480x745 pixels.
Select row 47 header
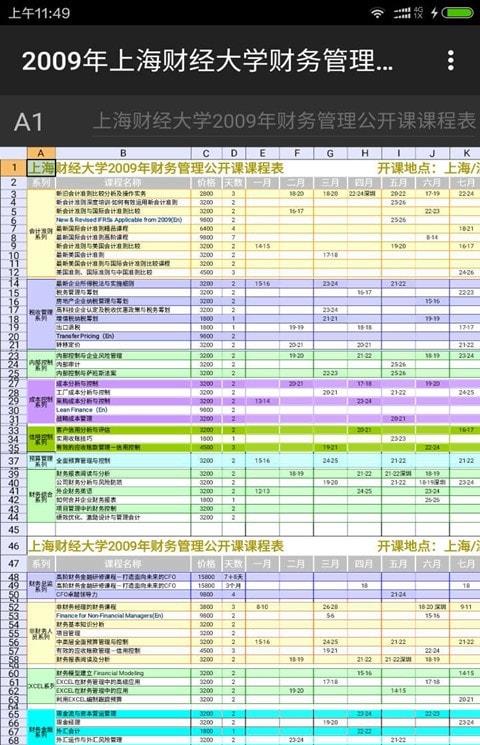click(14, 564)
